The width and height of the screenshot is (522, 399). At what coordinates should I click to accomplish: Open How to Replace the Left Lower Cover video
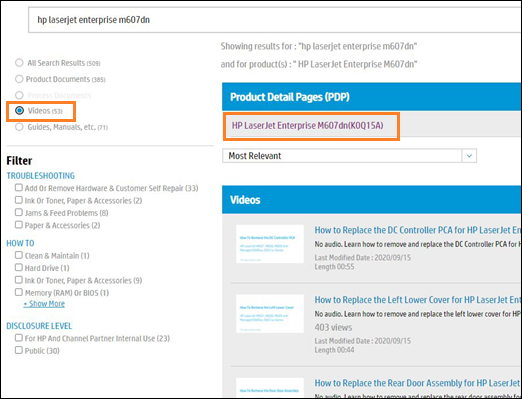point(418,300)
